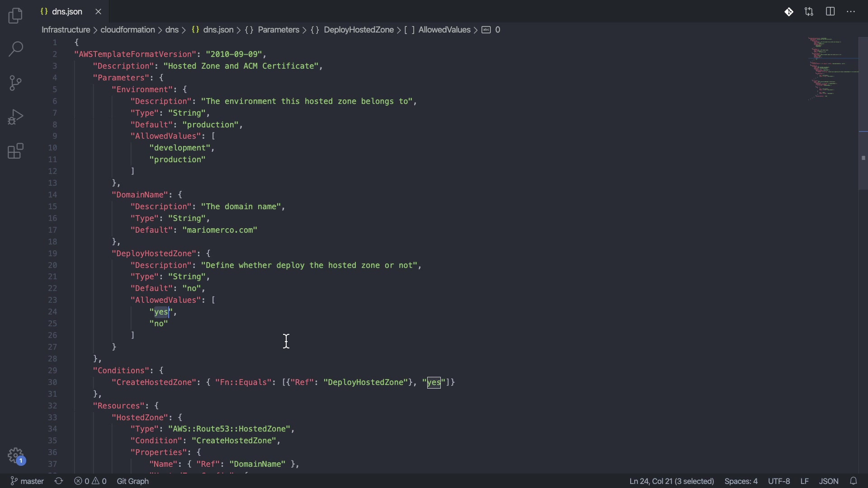Screen dimensions: 868x488
Task: Click the Open Changes compare icon
Action: (x=809, y=12)
